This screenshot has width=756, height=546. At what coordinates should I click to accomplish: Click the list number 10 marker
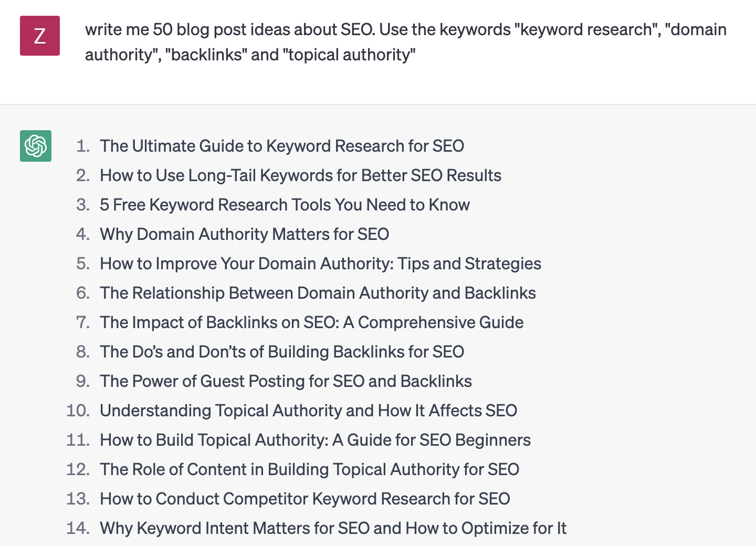click(78, 411)
